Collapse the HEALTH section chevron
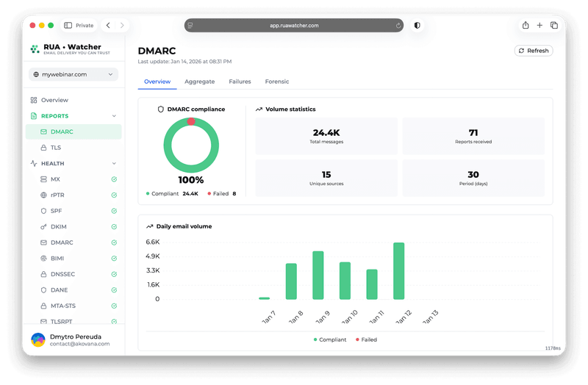Image resolution: width=588 pixels, height=385 pixels. 114,164
